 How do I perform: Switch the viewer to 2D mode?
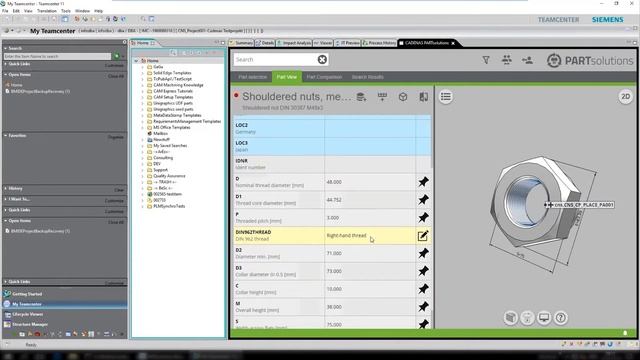pos(625,97)
